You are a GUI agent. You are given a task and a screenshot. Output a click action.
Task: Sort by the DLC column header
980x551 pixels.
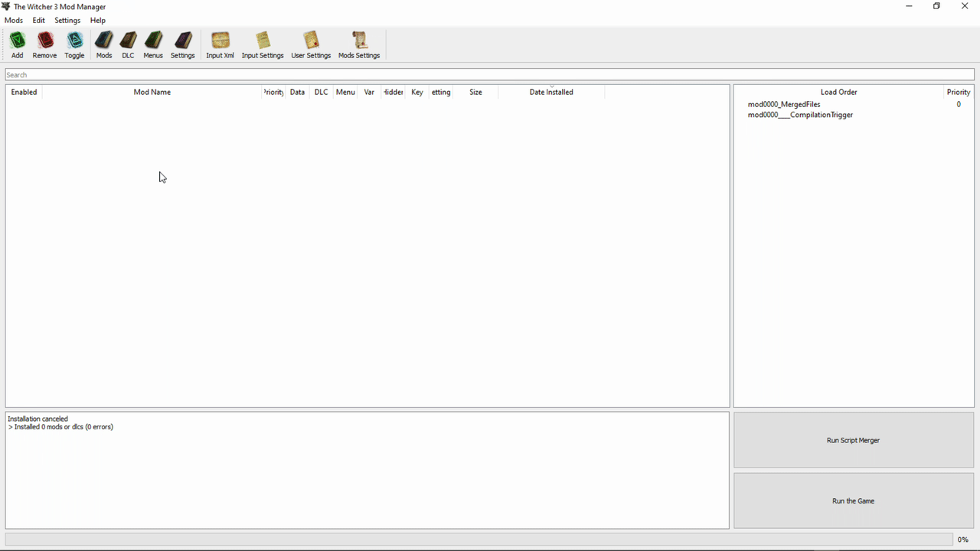point(322,92)
